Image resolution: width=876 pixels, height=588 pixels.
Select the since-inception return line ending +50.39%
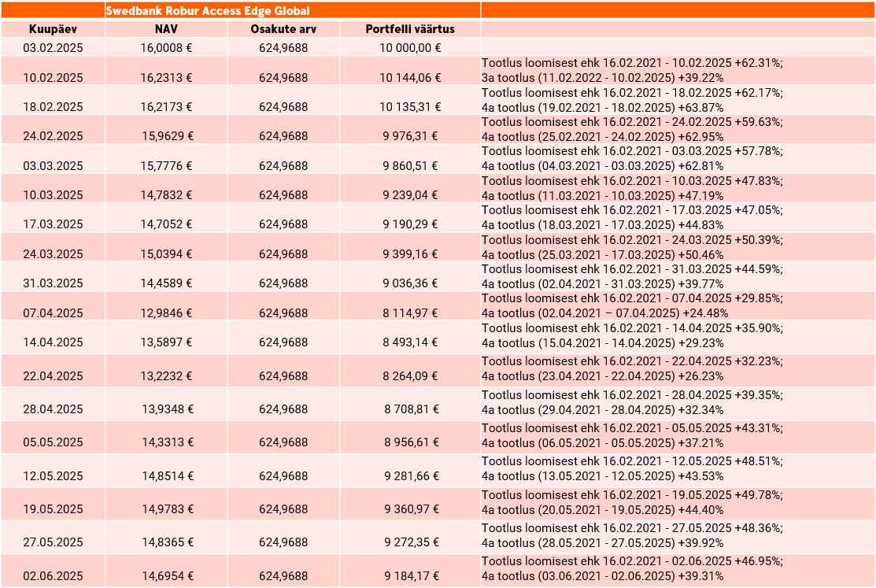633,240
